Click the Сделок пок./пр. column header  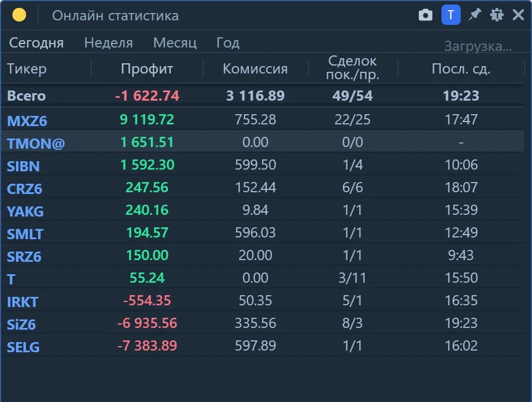pyautogui.click(x=353, y=68)
